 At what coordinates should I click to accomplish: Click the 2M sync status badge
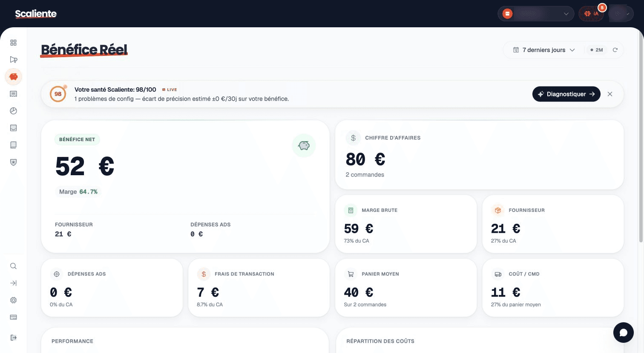[x=597, y=50]
